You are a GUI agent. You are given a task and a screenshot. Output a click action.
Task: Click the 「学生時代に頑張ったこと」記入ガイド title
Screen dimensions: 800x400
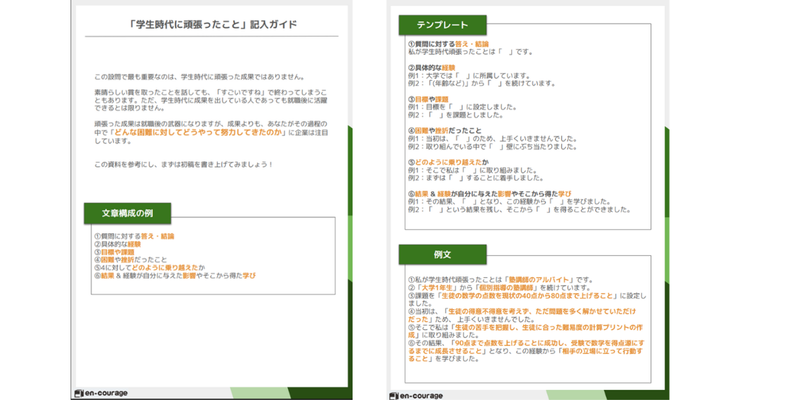click(x=208, y=24)
